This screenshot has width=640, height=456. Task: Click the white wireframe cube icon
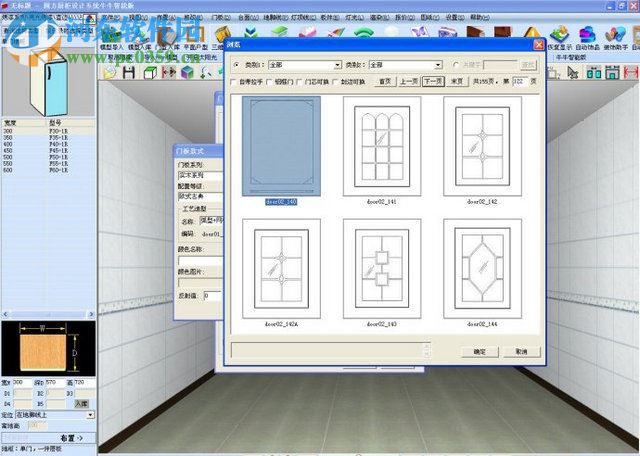coord(149,73)
